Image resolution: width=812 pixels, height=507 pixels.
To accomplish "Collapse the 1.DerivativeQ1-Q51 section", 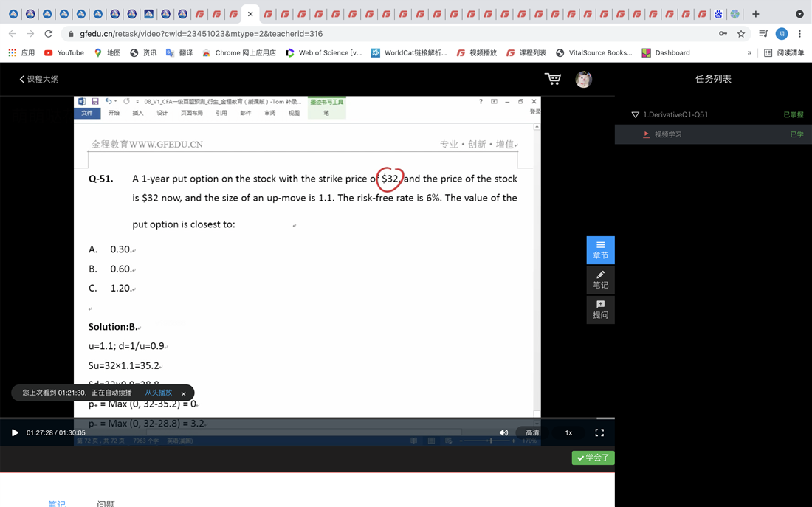I will [x=636, y=115].
